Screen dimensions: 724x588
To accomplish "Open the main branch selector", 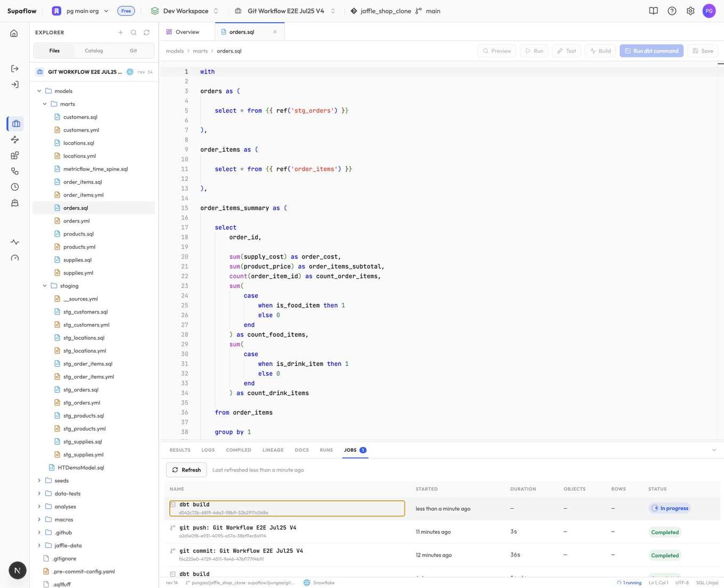I will (x=428, y=11).
